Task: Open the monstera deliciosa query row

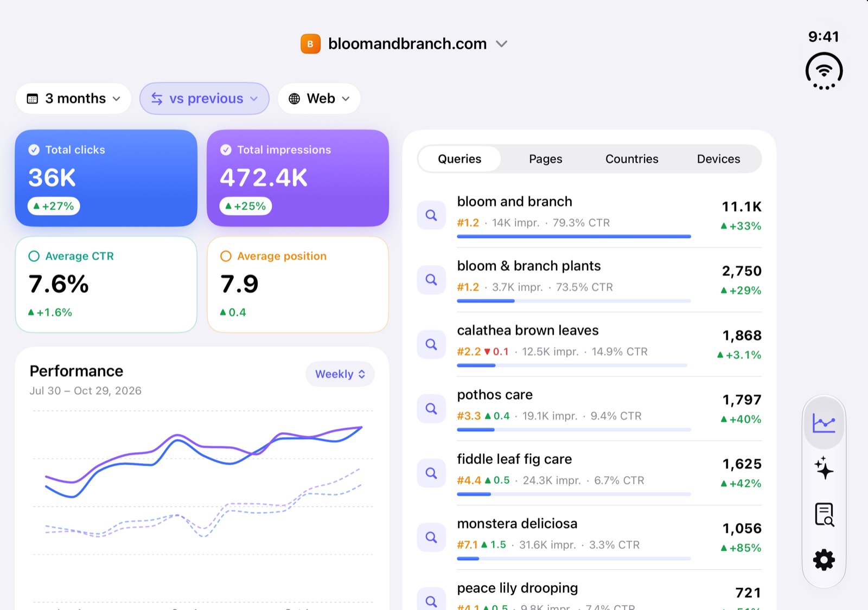Action: pyautogui.click(x=589, y=537)
